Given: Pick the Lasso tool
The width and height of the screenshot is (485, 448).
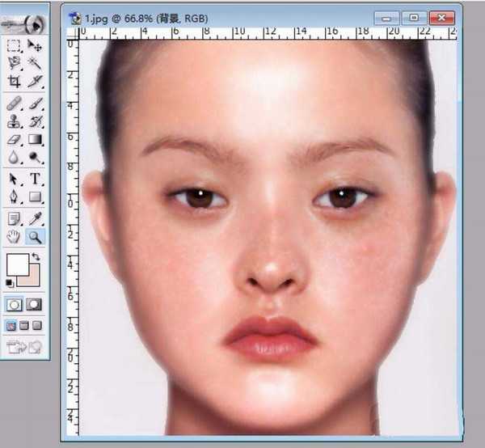Looking at the screenshot, I should tap(14, 63).
